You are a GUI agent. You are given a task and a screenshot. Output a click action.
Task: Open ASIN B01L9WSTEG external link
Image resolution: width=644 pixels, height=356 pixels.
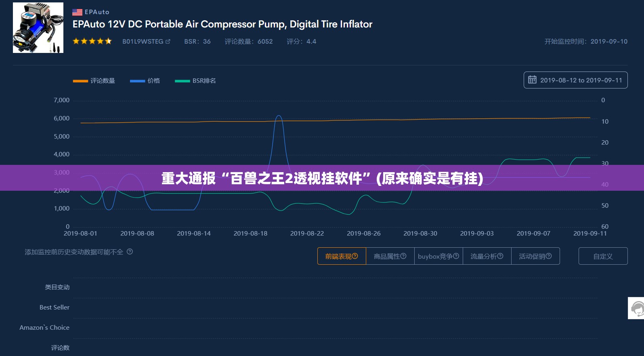click(146, 41)
